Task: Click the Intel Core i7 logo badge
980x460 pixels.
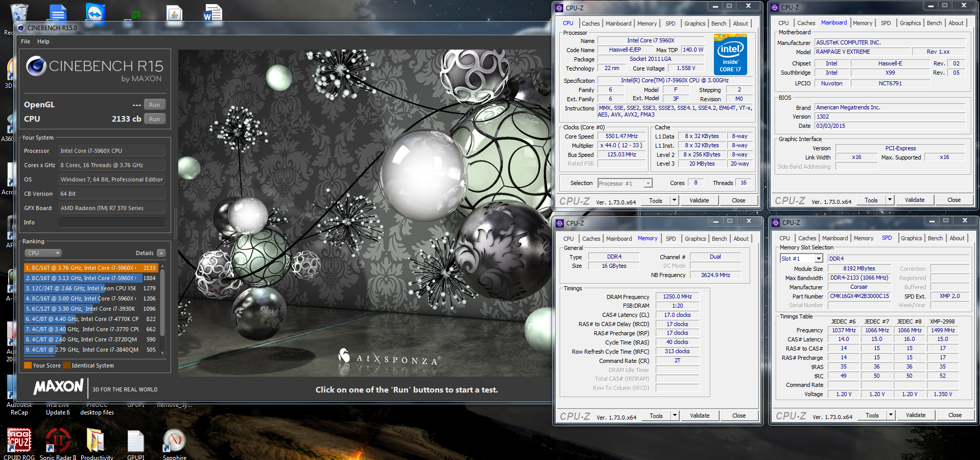Action: tap(730, 55)
